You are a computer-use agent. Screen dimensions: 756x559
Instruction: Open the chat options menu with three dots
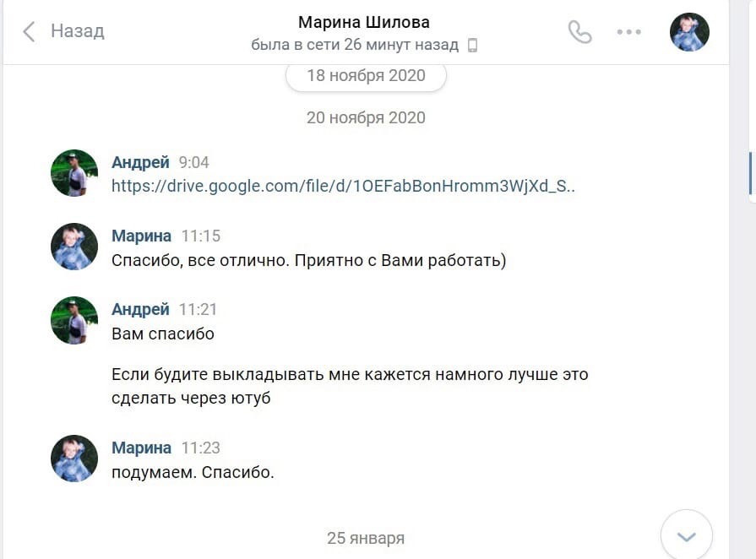coord(628,31)
